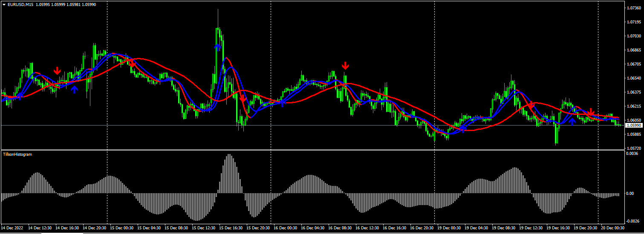This screenshot has height=234, width=644.
Task: Click the 15 Dec 12:30 time label
Action: (x=204, y=228)
